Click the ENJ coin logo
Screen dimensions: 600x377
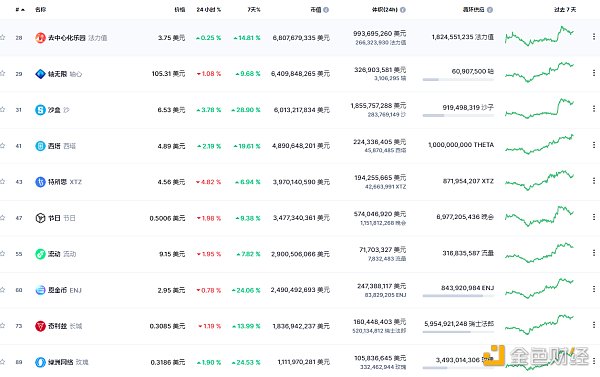pyautogui.click(x=40, y=290)
